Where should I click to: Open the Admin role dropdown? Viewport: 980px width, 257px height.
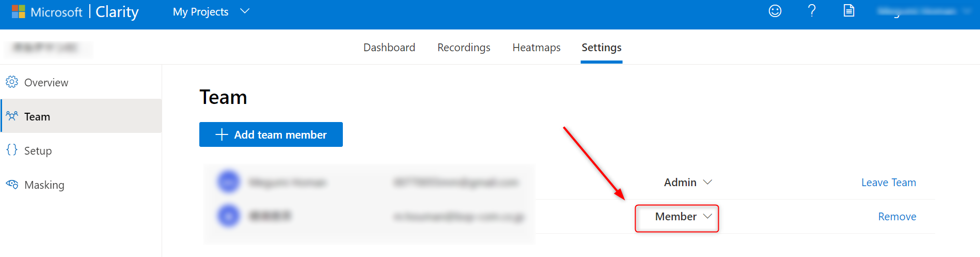688,183
